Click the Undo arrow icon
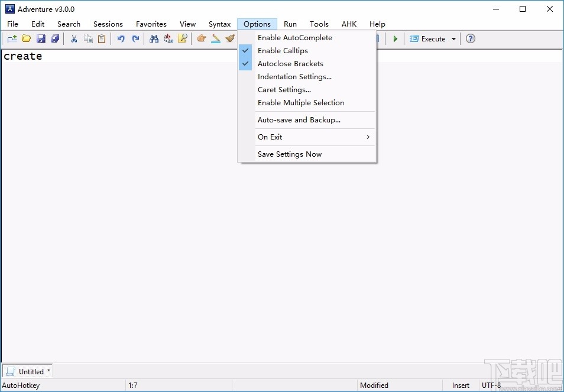The image size is (564, 392). (x=121, y=38)
